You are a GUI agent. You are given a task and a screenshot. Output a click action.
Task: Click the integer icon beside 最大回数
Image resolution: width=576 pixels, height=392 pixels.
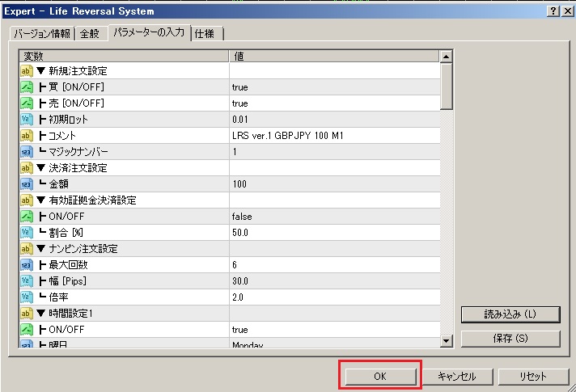coord(26,265)
